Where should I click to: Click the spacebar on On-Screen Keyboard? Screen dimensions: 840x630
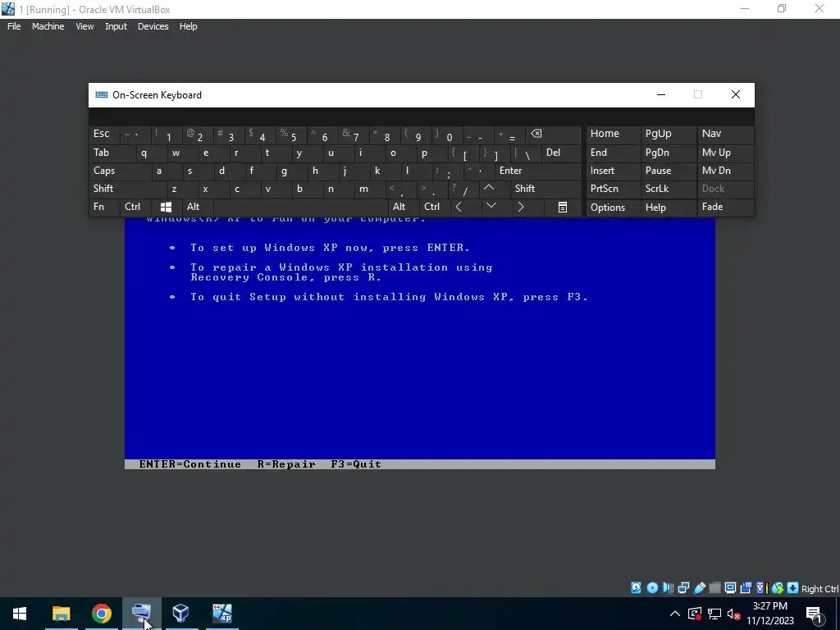pyautogui.click(x=300, y=207)
